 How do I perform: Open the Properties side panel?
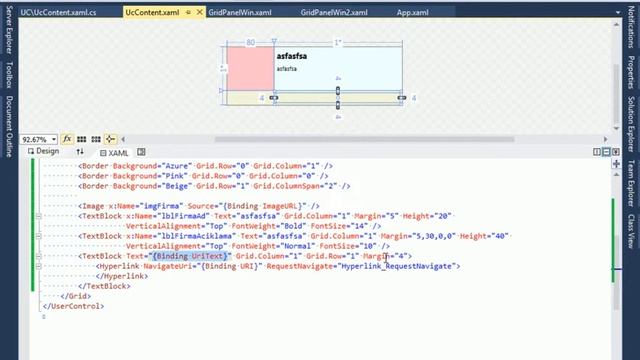point(631,72)
